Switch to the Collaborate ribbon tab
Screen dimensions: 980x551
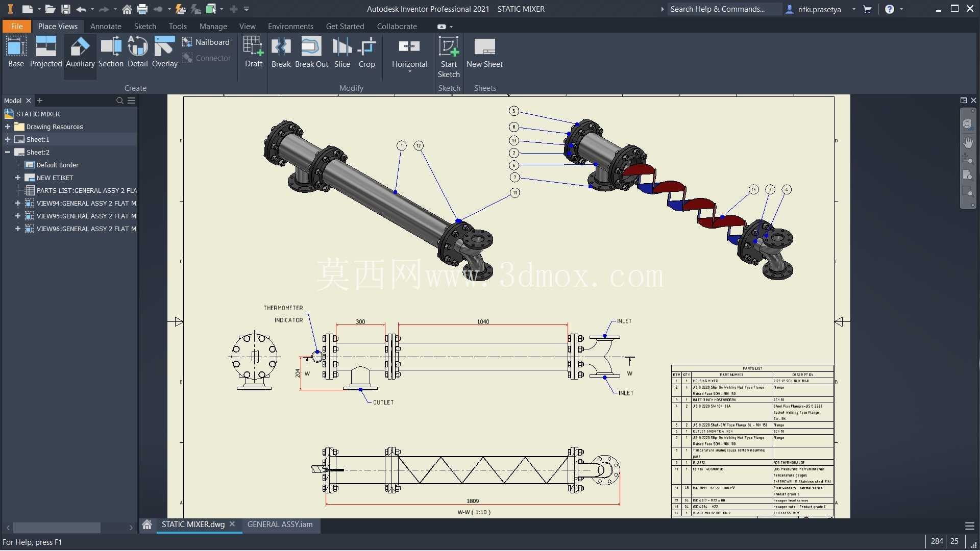pos(397,26)
